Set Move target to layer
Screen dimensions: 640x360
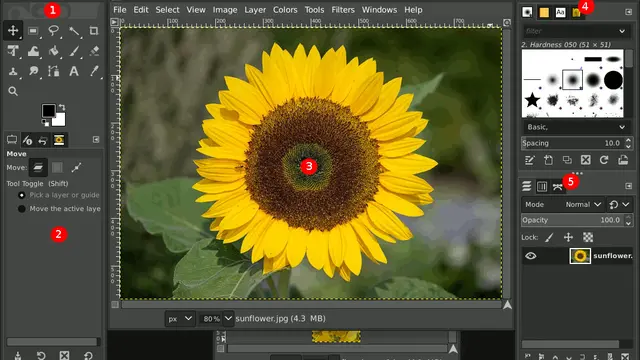[x=38, y=167]
